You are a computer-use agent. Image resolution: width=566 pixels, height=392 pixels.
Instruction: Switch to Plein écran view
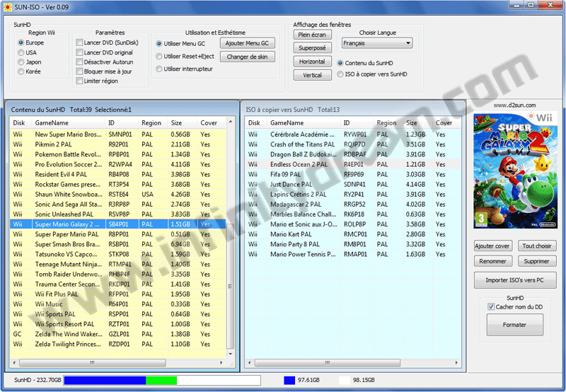pos(312,35)
